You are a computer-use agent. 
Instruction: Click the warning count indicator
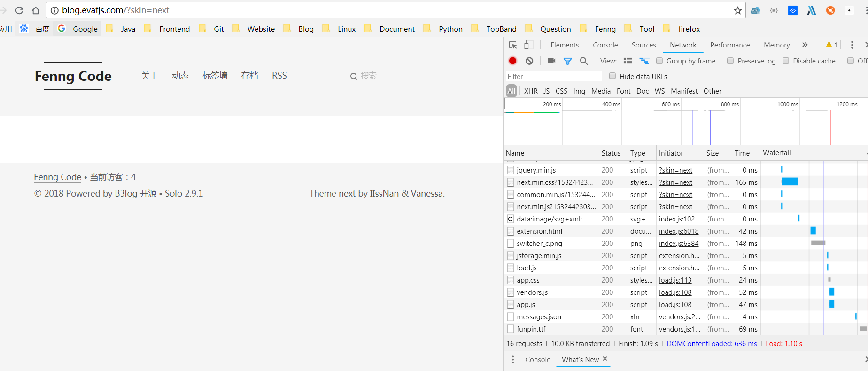(x=832, y=45)
